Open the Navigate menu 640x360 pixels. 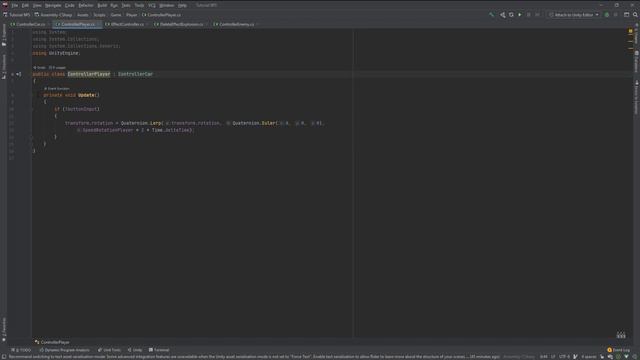(x=53, y=5)
